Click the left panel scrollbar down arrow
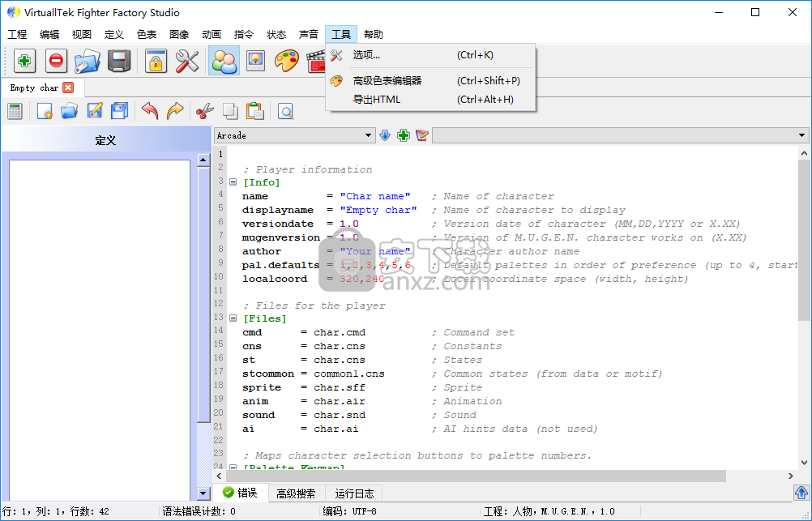The height and width of the screenshot is (521, 812). 203,493
